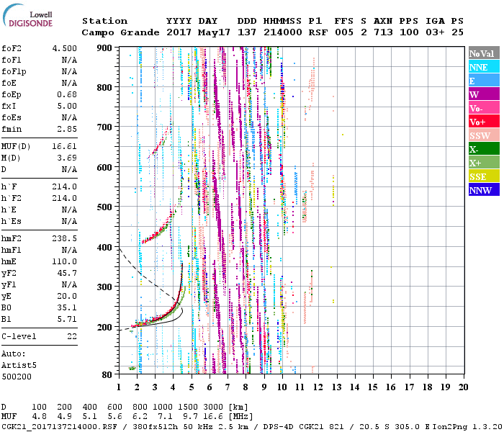Click the 214000 time stamp in header

click(282, 32)
